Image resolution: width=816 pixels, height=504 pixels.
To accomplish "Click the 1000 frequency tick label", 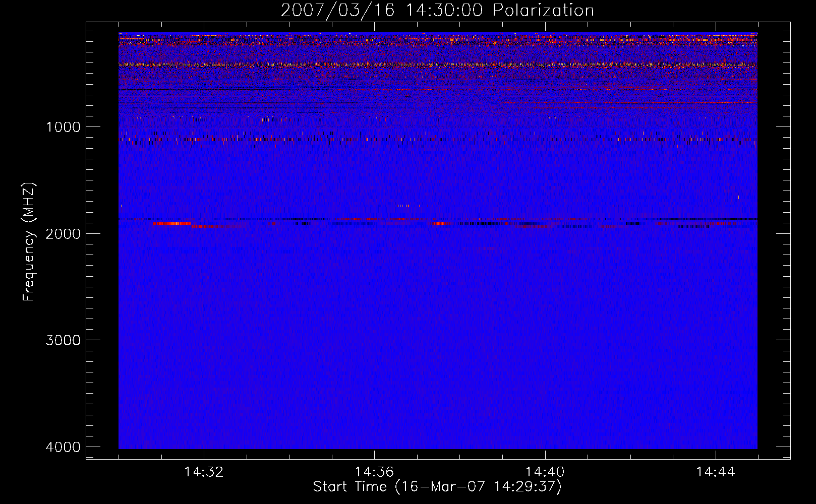I will point(63,127).
